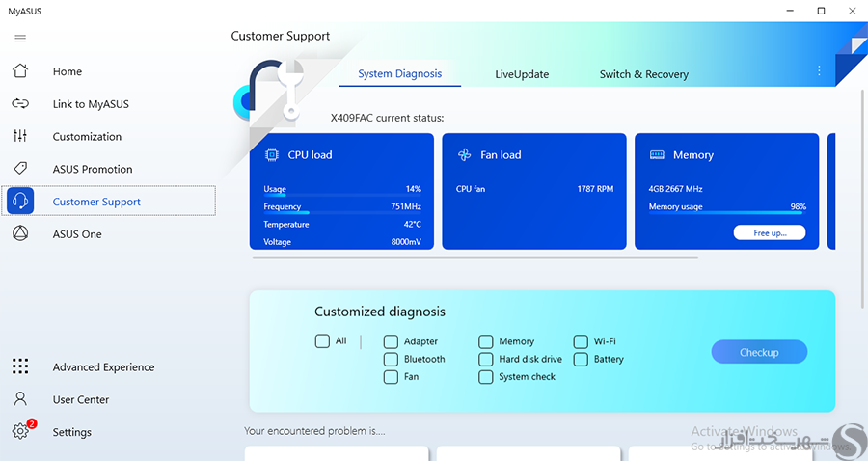Check the Battery checkbox

581,359
